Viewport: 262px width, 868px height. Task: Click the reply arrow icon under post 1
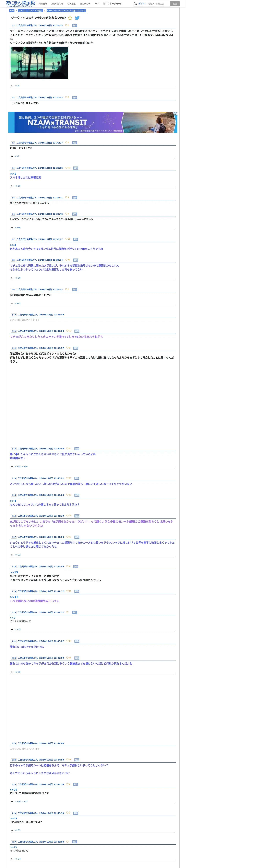(12, 86)
